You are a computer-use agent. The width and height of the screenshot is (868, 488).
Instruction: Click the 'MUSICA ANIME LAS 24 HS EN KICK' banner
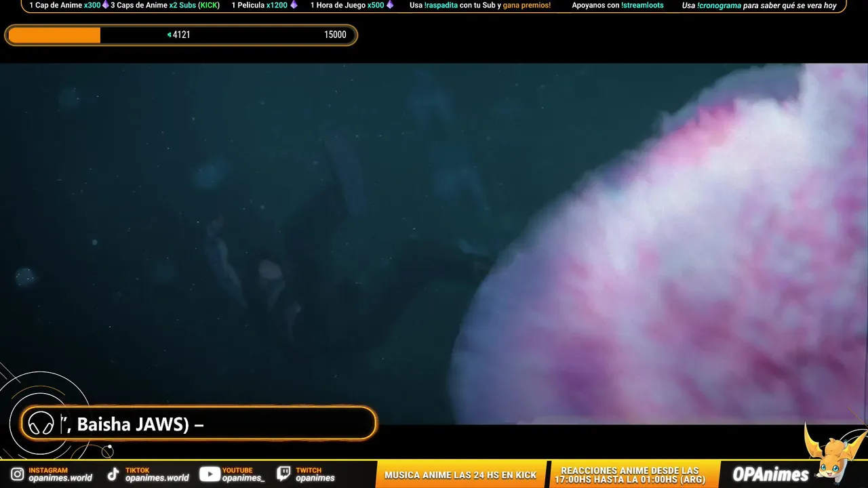point(460,475)
